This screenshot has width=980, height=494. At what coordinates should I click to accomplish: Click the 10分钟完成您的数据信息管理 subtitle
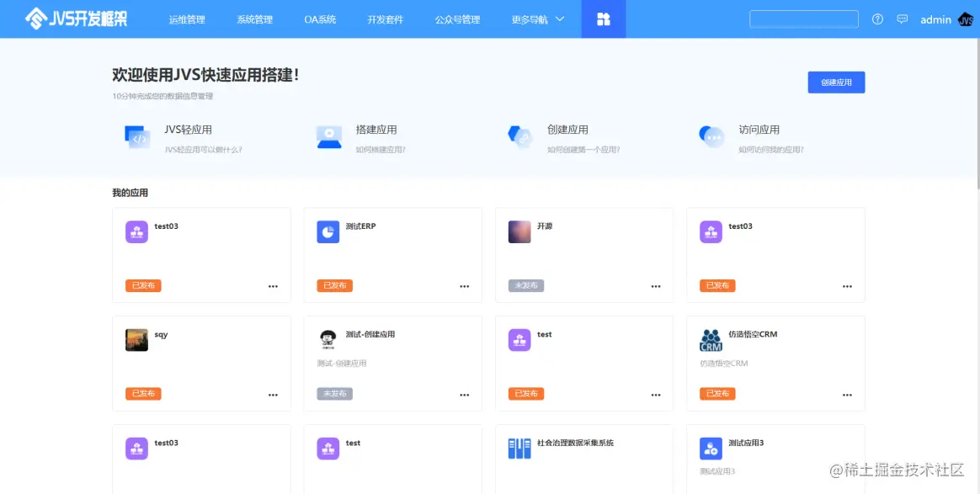coord(162,96)
